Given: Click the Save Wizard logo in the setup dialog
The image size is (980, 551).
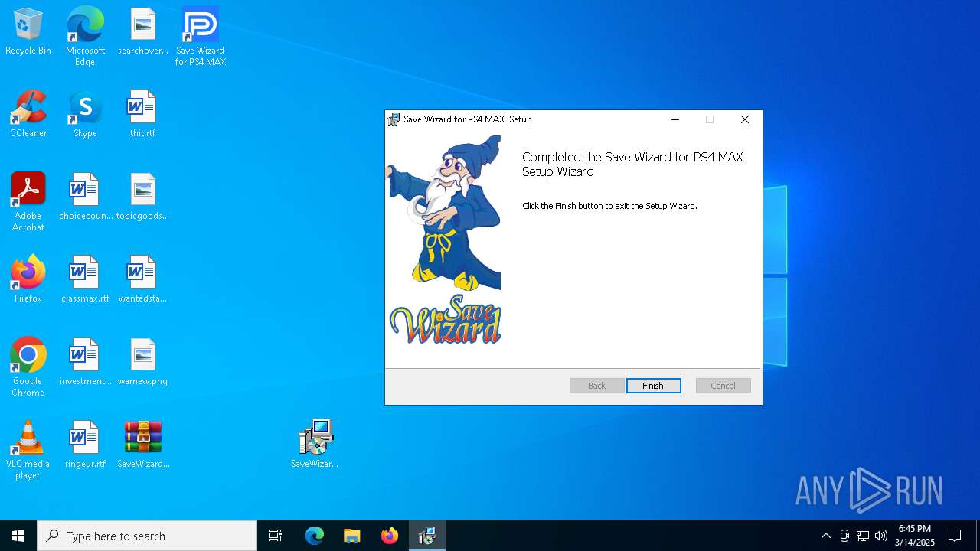Looking at the screenshot, I should coord(445,320).
